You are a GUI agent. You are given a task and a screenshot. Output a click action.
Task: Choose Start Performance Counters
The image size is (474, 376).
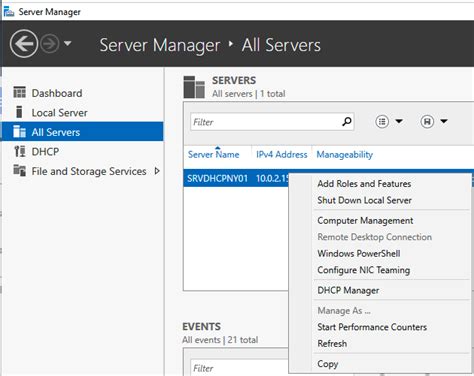(372, 327)
